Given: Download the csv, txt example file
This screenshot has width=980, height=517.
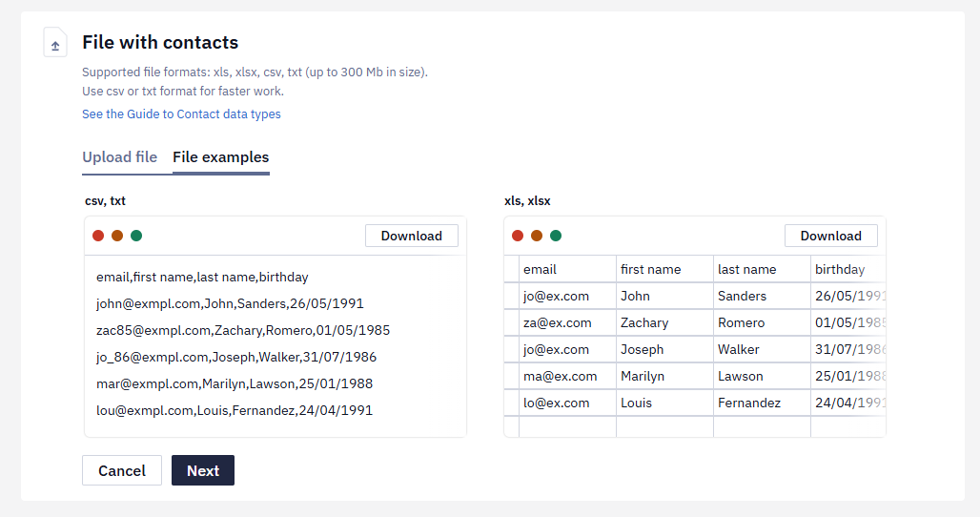Looking at the screenshot, I should tap(412, 236).
